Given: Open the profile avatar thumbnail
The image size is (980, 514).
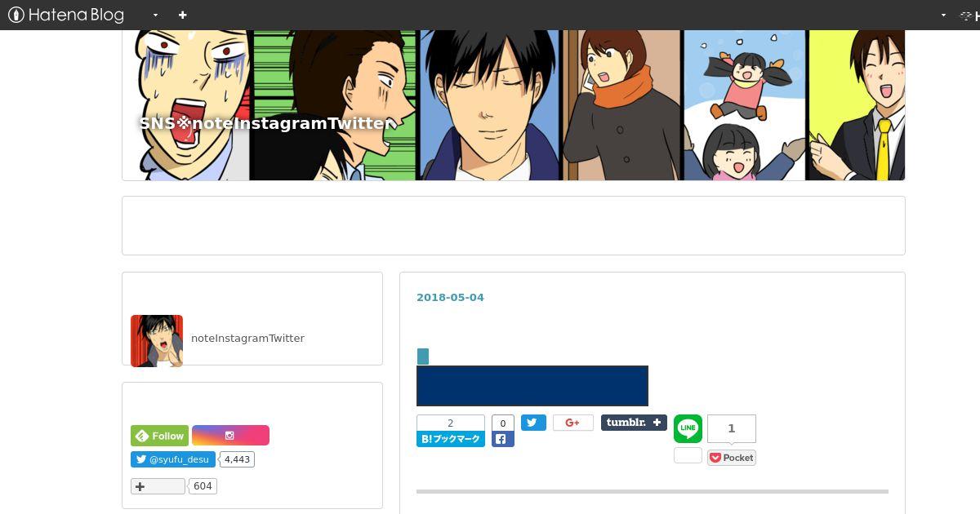Looking at the screenshot, I should click(x=157, y=341).
